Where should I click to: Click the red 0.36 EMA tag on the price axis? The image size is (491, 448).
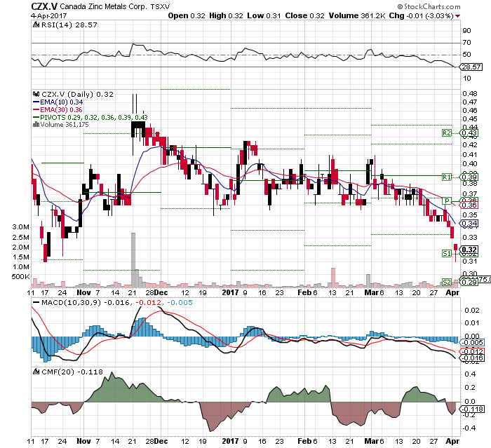469,205
